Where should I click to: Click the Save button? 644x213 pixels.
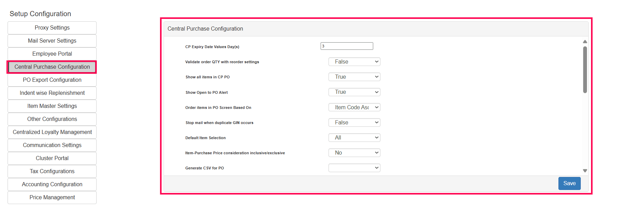tap(569, 183)
